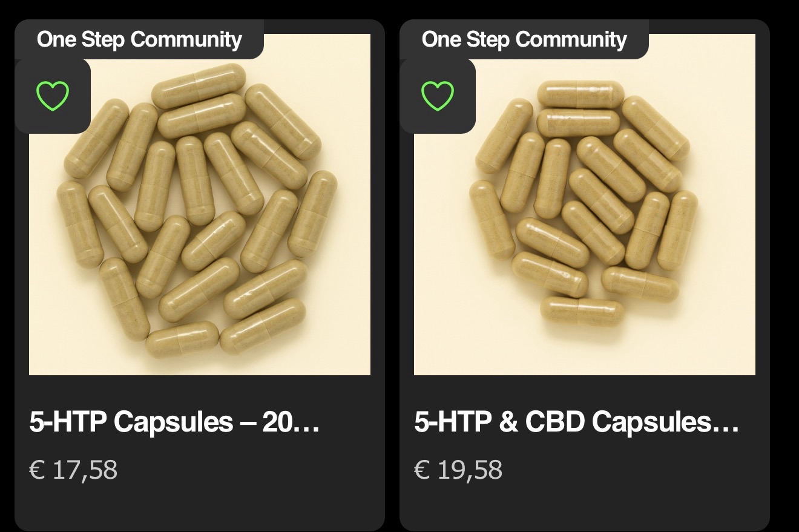Toggle wishlist heart on the €17,58 product
Screen dimensions: 799x532
53,96
